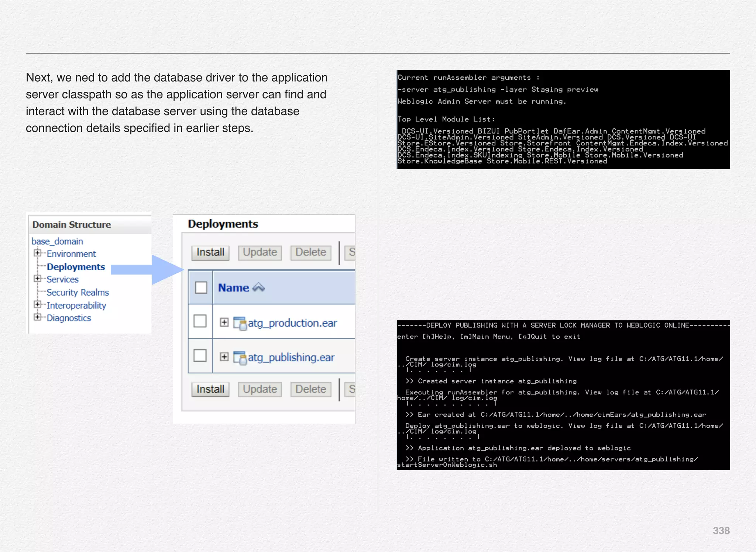Check the atg_production.ear row checkbox

click(x=200, y=321)
